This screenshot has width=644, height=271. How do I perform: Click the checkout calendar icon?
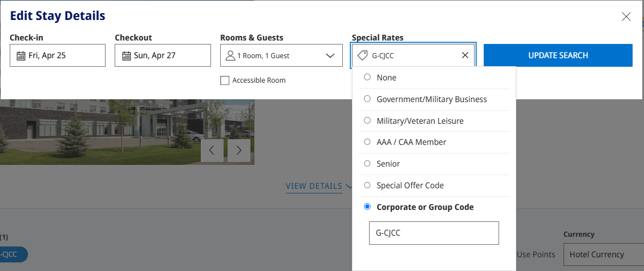pos(127,55)
